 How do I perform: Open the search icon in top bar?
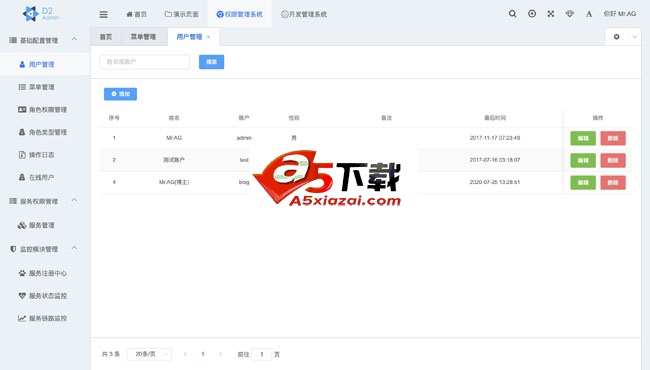(x=512, y=14)
